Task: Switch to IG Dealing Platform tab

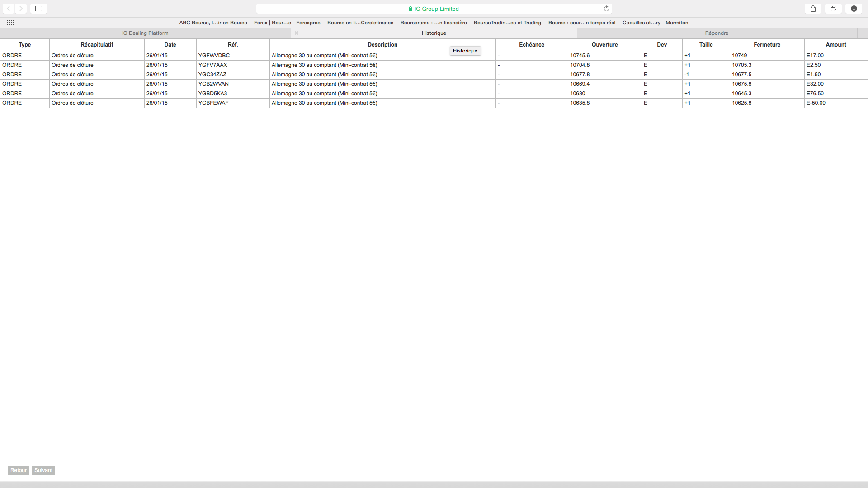Action: coord(145,33)
